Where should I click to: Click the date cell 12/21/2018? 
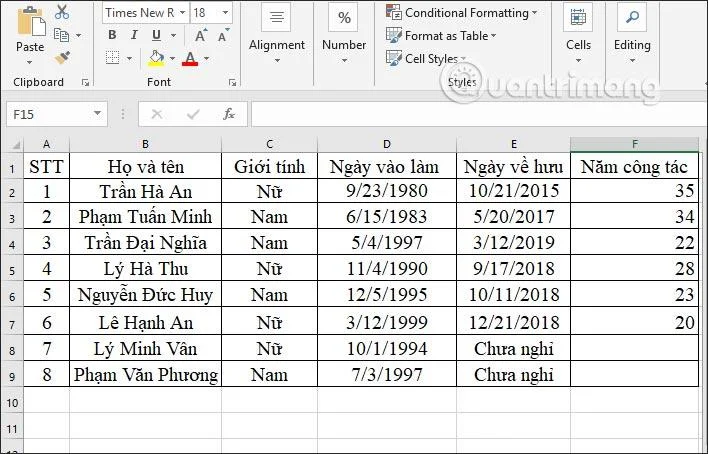513,322
